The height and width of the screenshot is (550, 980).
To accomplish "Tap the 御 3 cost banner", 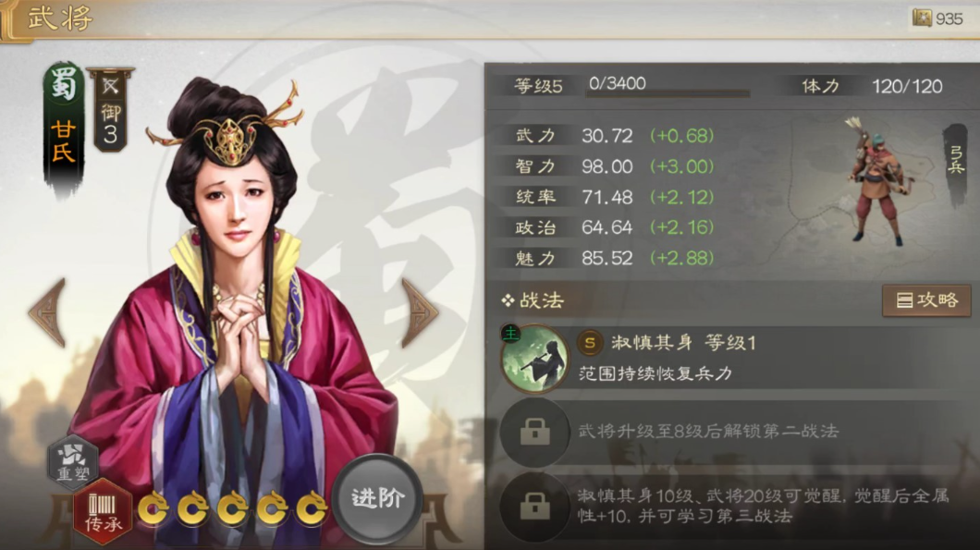I will point(110,110).
